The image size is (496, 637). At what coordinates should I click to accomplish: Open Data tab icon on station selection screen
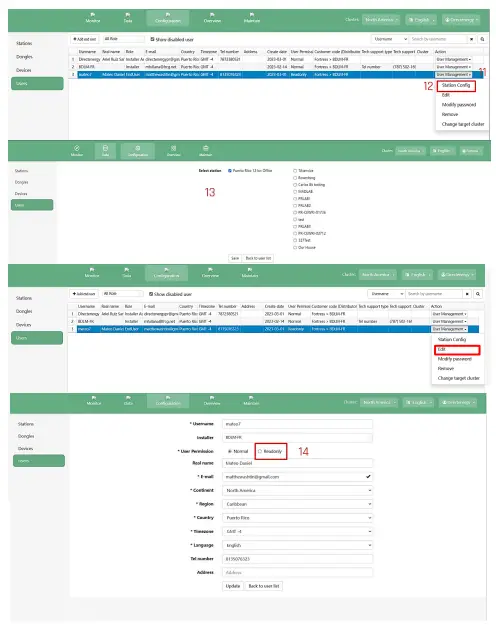coord(105,150)
